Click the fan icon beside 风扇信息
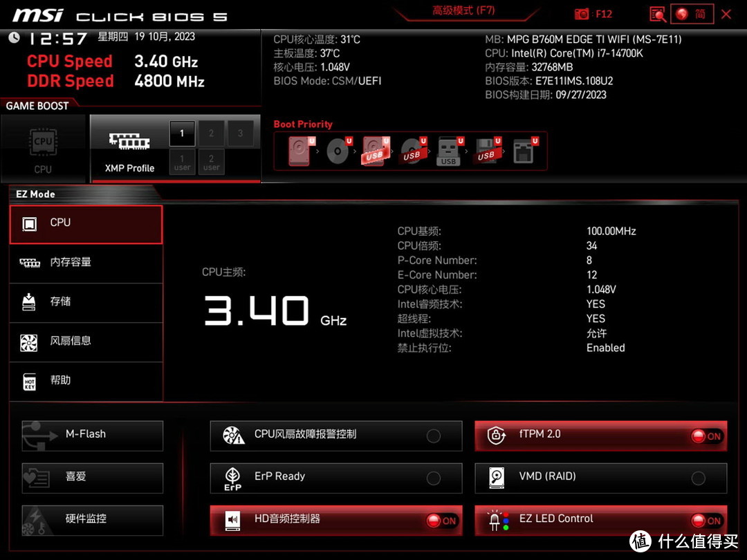The width and height of the screenshot is (747, 560). point(29,342)
